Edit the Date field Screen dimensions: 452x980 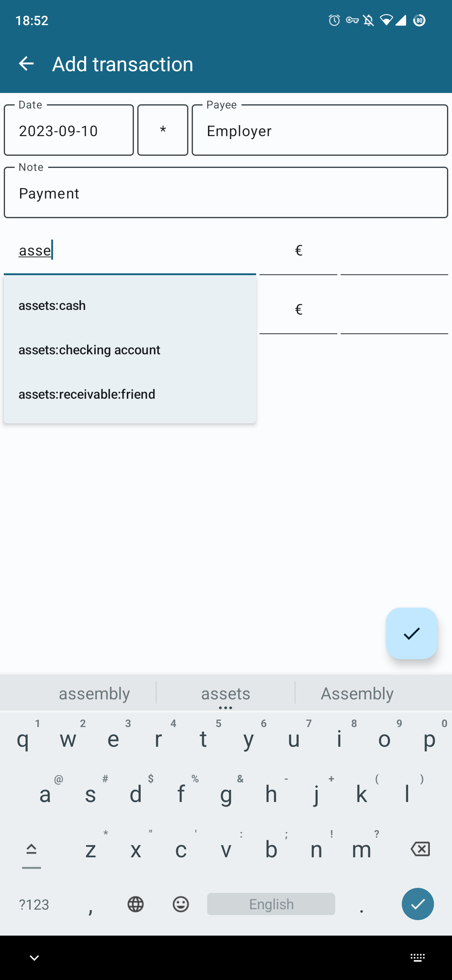pos(69,131)
